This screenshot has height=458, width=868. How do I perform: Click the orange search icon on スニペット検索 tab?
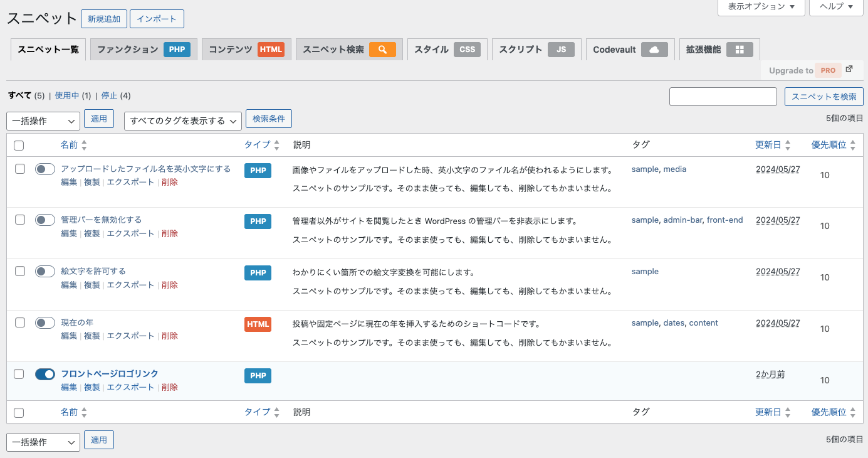point(382,50)
